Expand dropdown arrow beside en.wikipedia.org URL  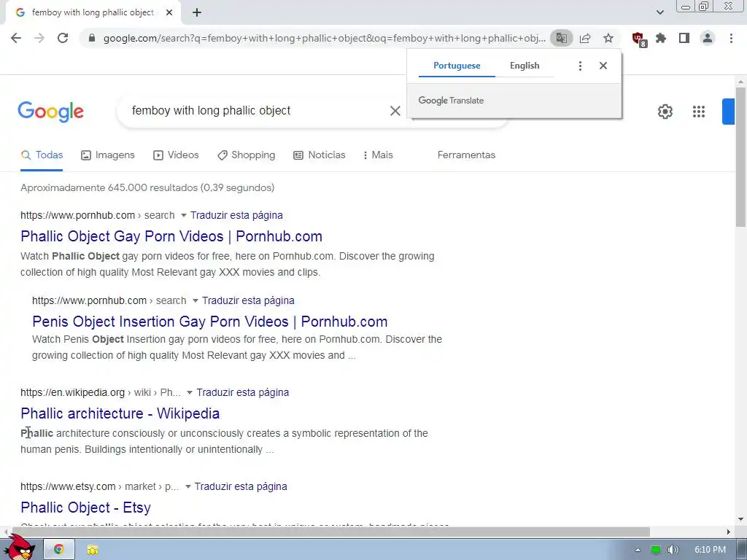point(190,393)
